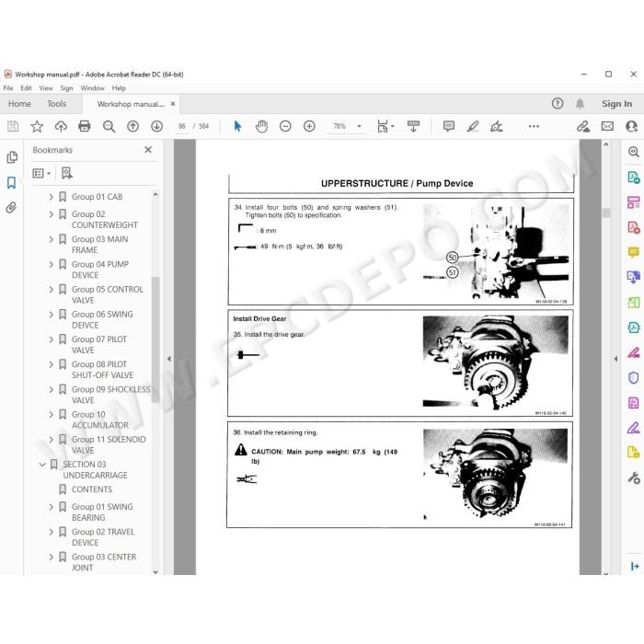Open the Attachments paperclip panel
644x644 pixels.
tap(11, 207)
